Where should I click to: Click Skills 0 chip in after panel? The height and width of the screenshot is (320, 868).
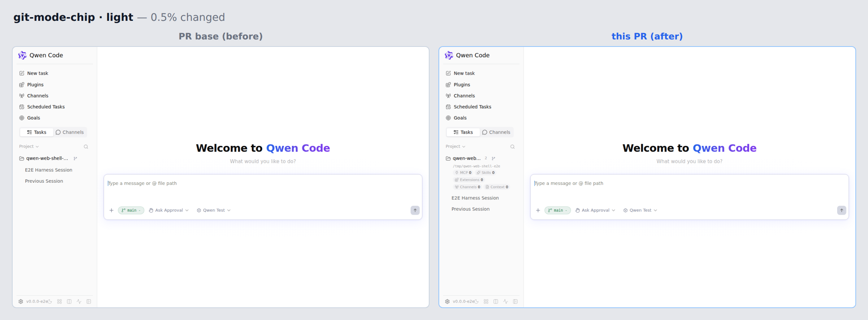(486, 173)
